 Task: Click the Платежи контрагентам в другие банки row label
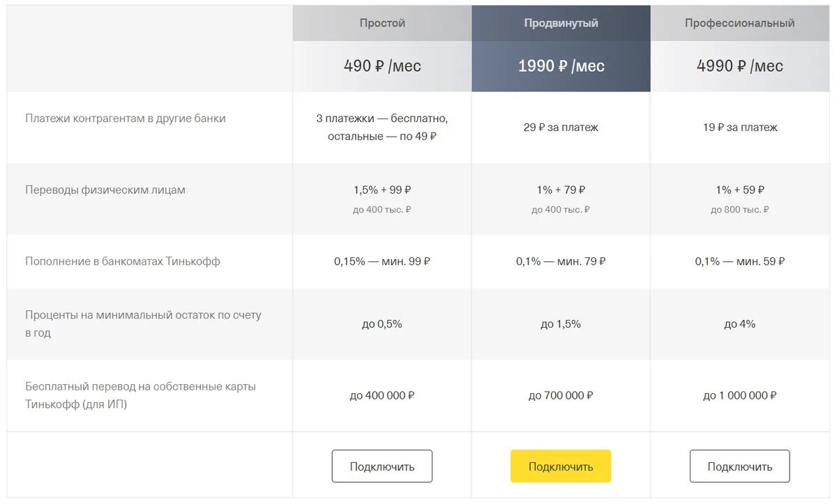point(126,119)
